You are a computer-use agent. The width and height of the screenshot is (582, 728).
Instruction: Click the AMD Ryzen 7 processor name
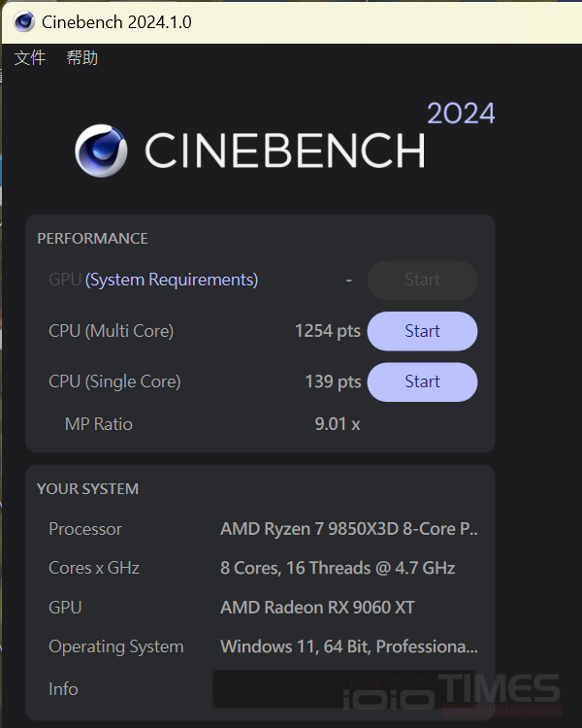(x=349, y=529)
